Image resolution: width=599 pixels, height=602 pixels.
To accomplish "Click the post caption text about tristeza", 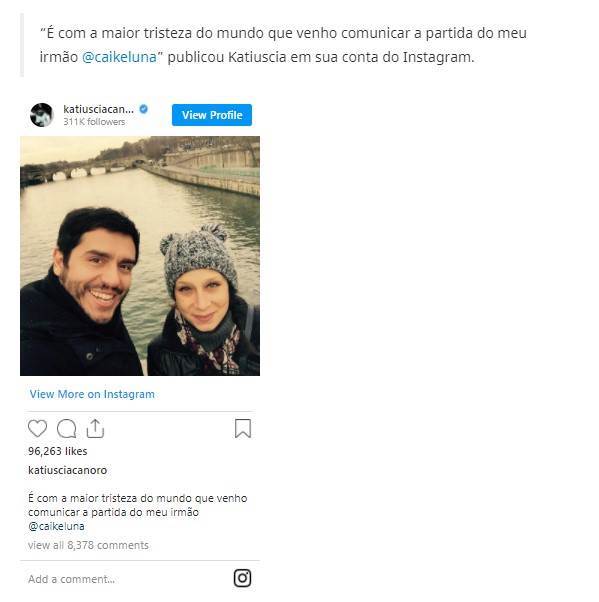I will (x=137, y=505).
